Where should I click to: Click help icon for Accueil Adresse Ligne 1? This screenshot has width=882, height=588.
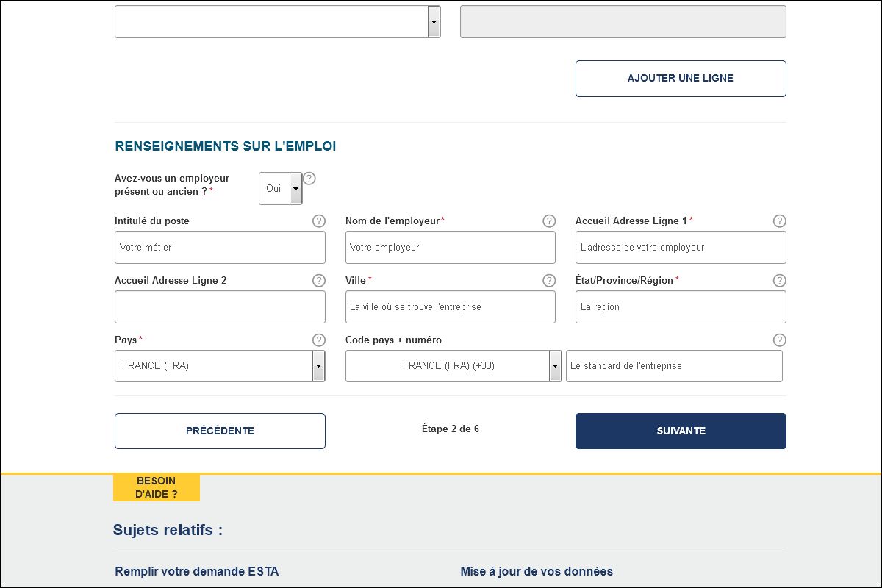point(780,221)
